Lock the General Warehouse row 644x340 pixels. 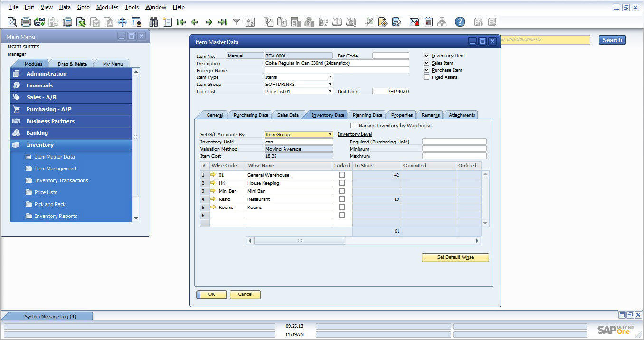(342, 175)
